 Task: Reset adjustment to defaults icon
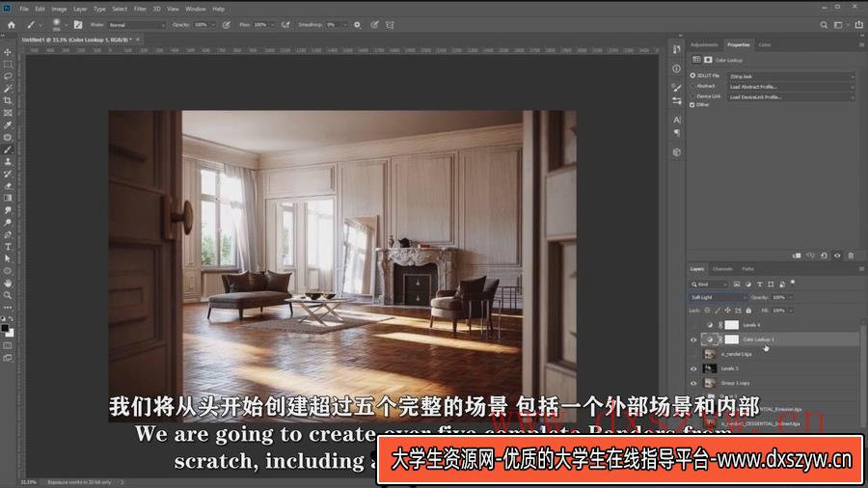click(824, 256)
